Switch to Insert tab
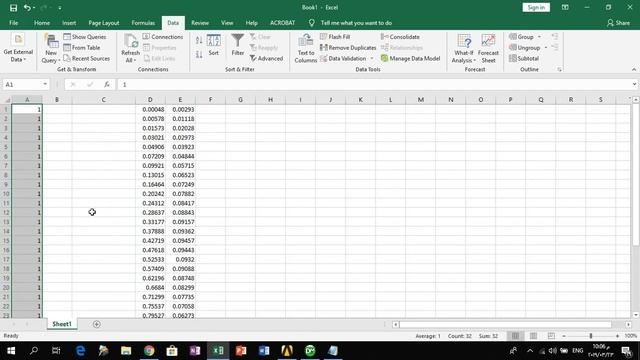Image resolution: width=640 pixels, height=360 pixels. [x=69, y=23]
